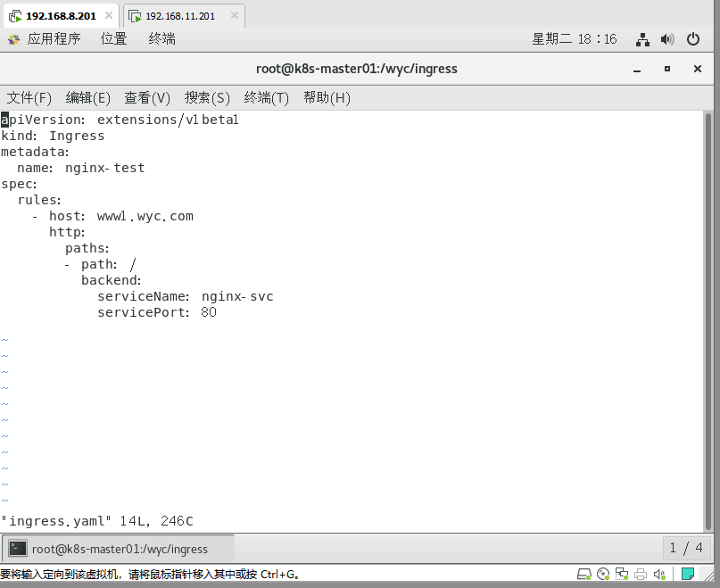Viewport: 720px width, 588px height.
Task: Click the VM icon on 192.168.11.201 tab
Action: click(135, 16)
